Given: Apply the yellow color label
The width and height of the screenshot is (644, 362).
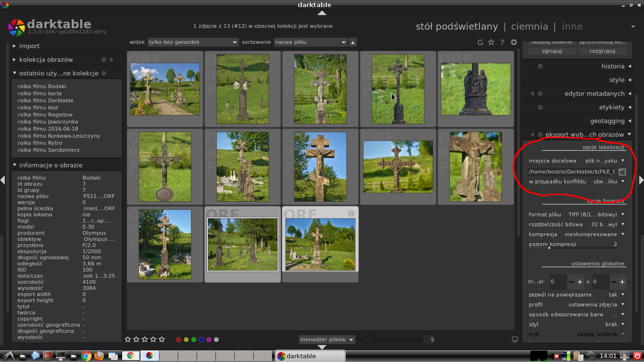Looking at the screenshot, I should click(186, 339).
